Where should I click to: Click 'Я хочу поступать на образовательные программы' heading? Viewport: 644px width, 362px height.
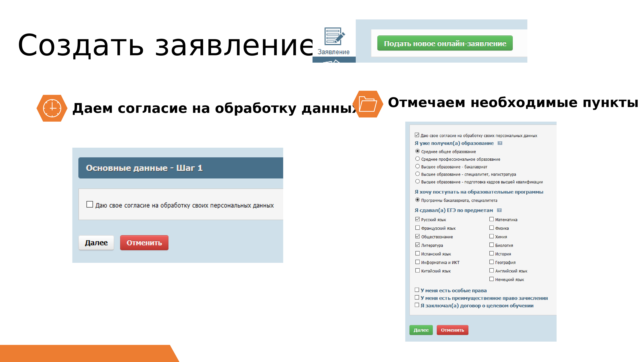coord(479,192)
